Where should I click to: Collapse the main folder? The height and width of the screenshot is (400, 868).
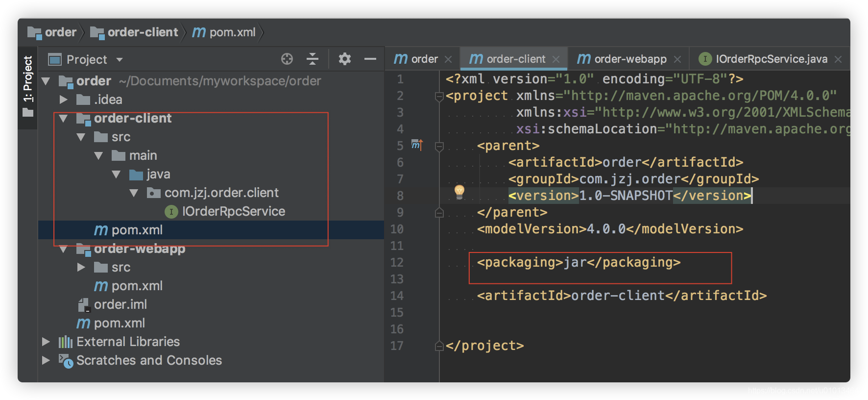click(99, 156)
